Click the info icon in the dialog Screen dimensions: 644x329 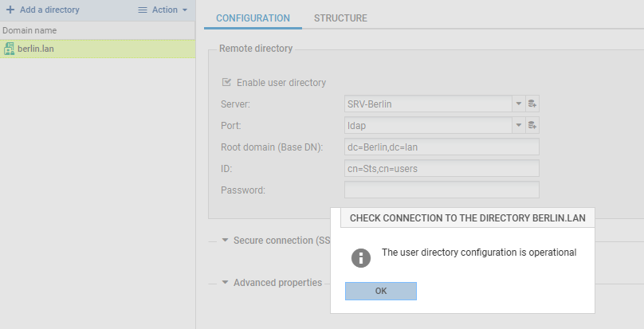click(x=362, y=257)
